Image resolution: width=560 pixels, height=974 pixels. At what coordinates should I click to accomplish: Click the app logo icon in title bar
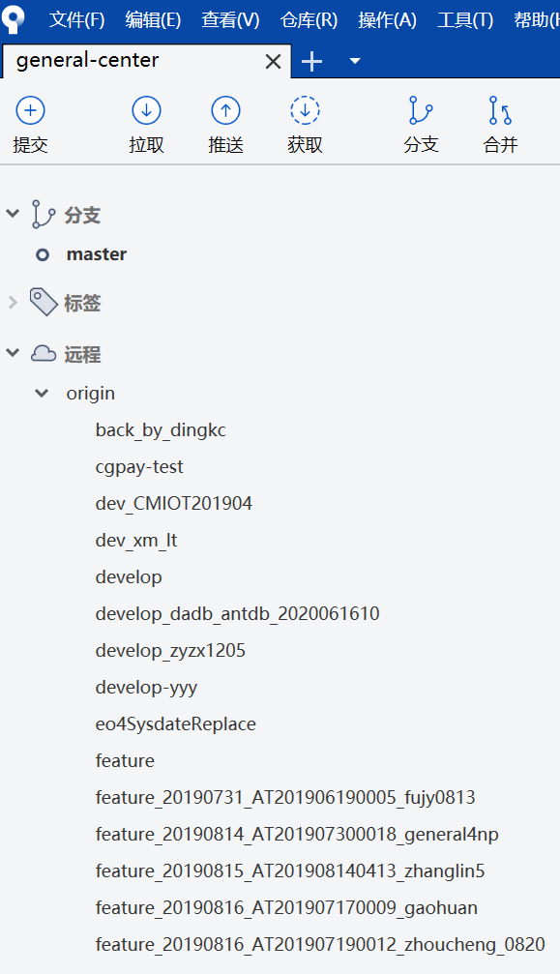[14, 19]
